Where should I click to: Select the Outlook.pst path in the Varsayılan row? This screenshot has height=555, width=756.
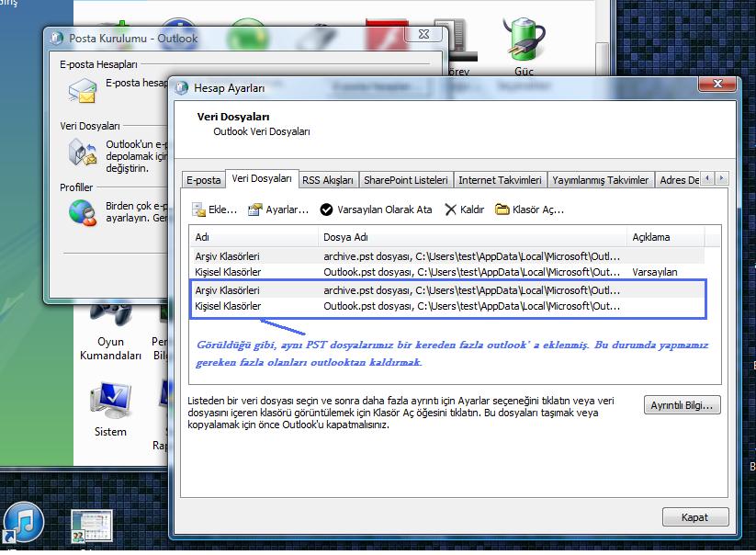(471, 272)
